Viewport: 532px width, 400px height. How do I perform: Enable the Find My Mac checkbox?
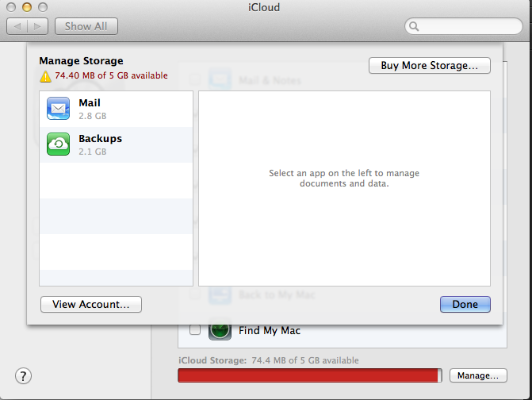click(x=195, y=329)
